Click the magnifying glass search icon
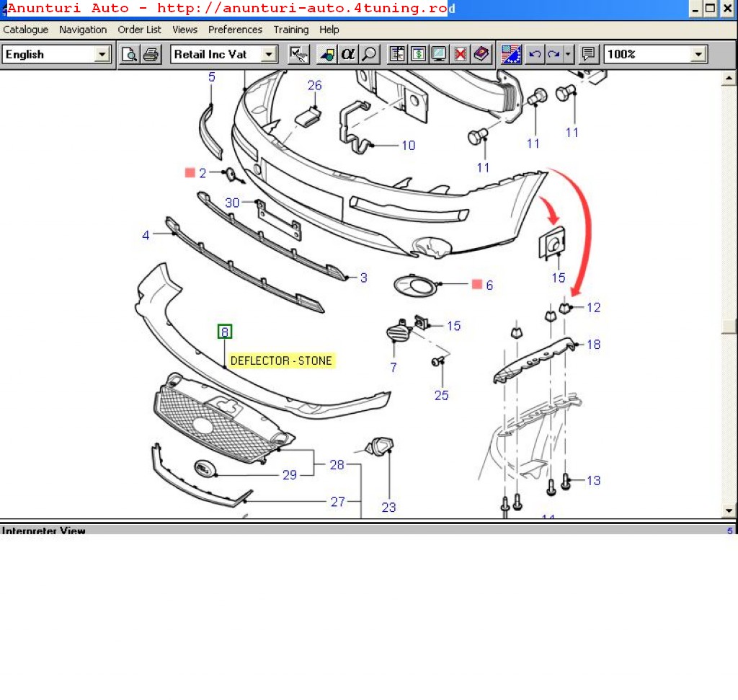Viewport: 738px width, 700px height. [369, 55]
